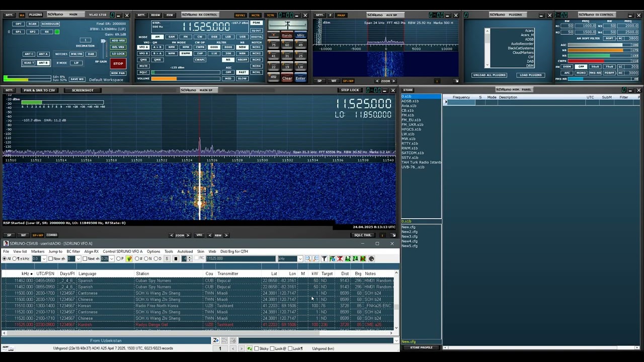
Task: Click the black square stop icon in CSVUB
Action: point(176,258)
